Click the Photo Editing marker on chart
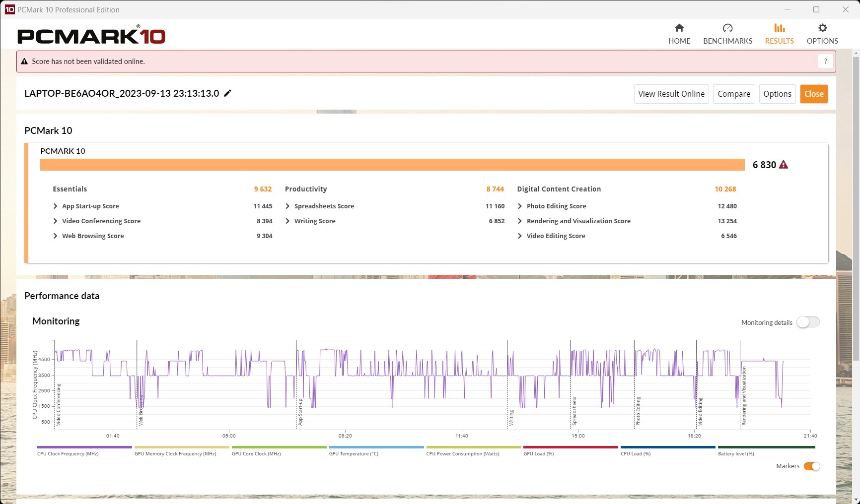This screenshot has height=504, width=860. [638, 411]
